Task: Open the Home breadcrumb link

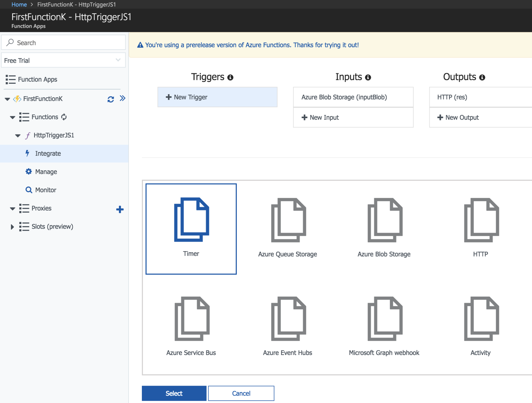Action: (19, 4)
